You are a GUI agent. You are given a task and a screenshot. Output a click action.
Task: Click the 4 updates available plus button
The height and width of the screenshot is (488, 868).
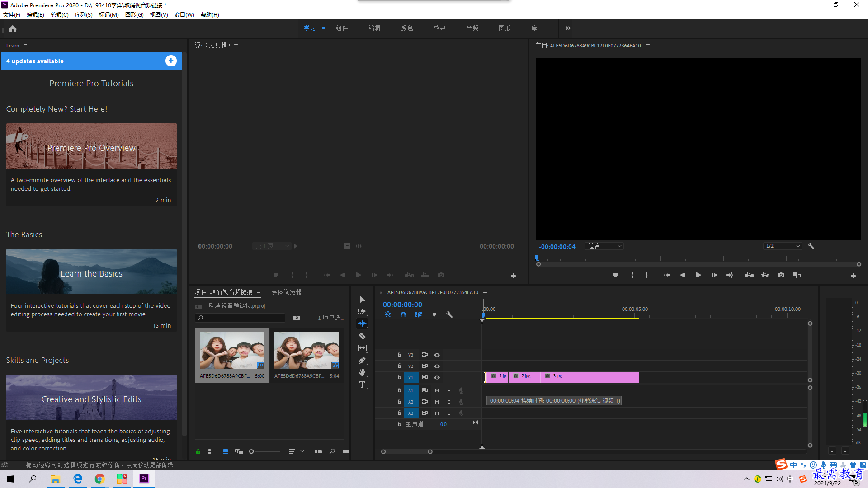[x=171, y=61]
